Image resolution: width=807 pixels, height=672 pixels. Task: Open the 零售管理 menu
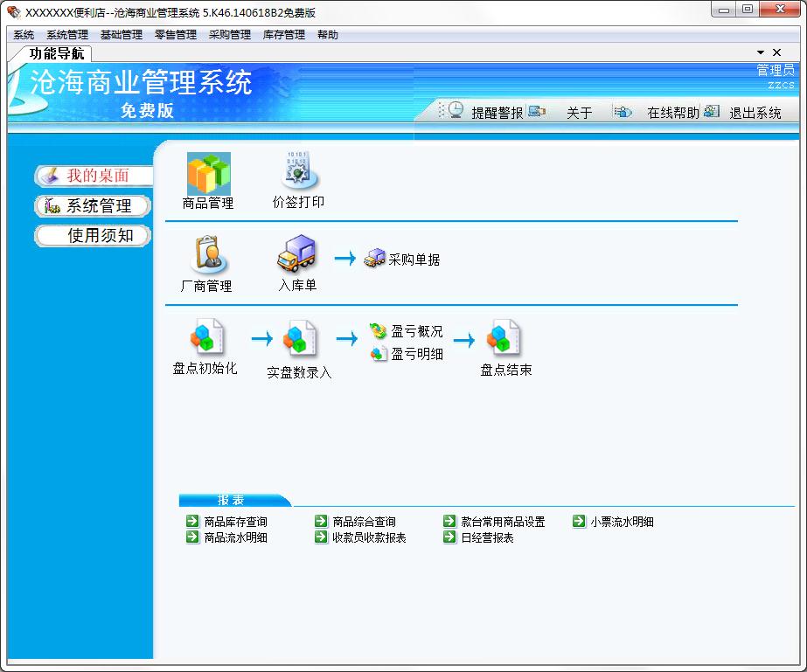(176, 34)
